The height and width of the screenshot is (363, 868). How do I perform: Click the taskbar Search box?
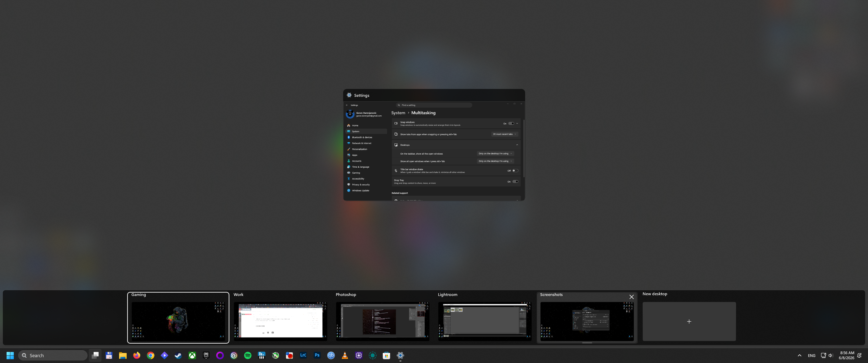click(x=53, y=355)
